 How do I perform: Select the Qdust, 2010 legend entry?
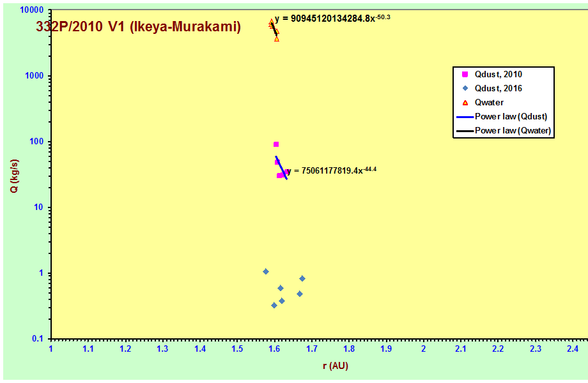[499, 74]
